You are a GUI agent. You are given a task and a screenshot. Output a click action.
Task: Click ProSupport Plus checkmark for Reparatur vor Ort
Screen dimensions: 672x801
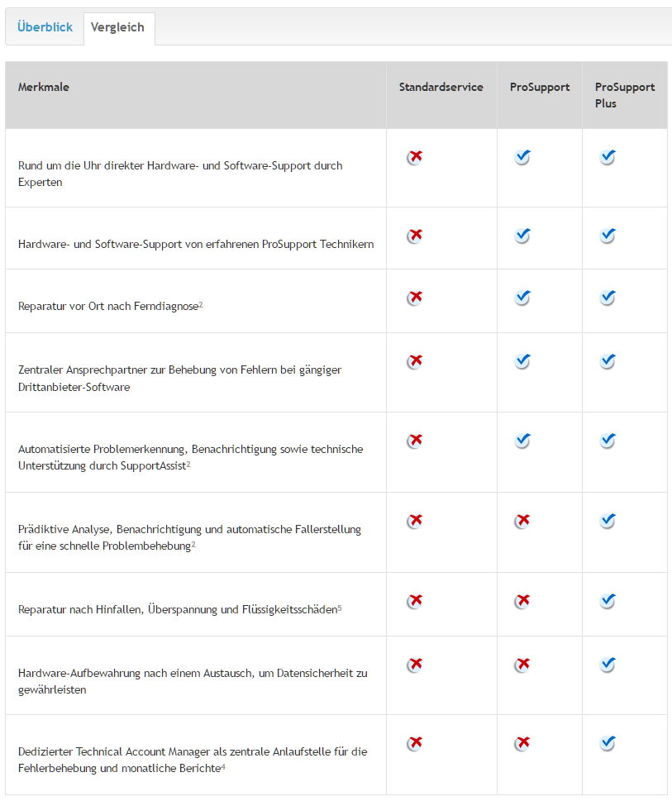[608, 297]
